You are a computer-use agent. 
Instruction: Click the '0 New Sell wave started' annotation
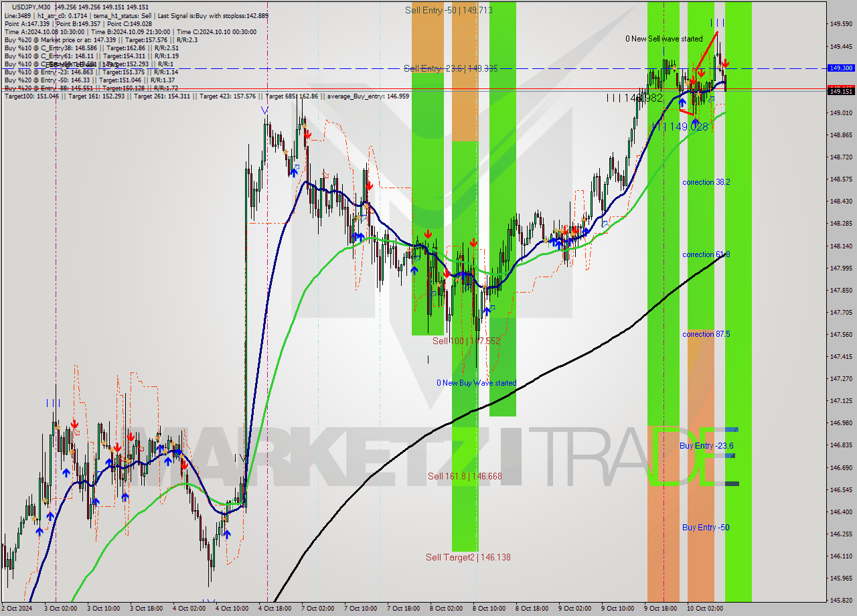tap(664, 39)
